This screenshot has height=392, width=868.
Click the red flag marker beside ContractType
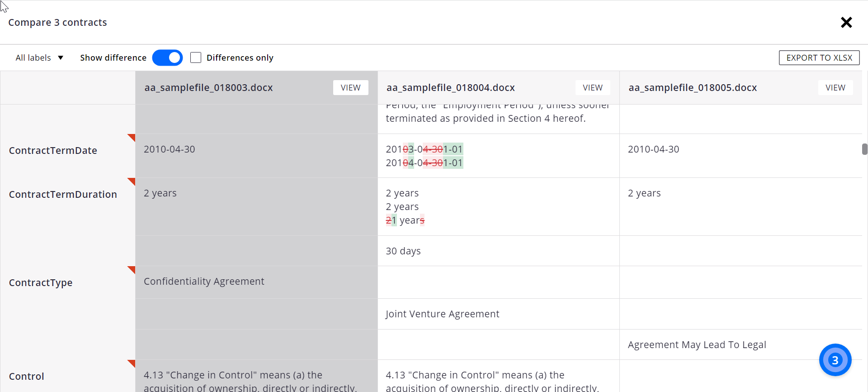pos(131,269)
